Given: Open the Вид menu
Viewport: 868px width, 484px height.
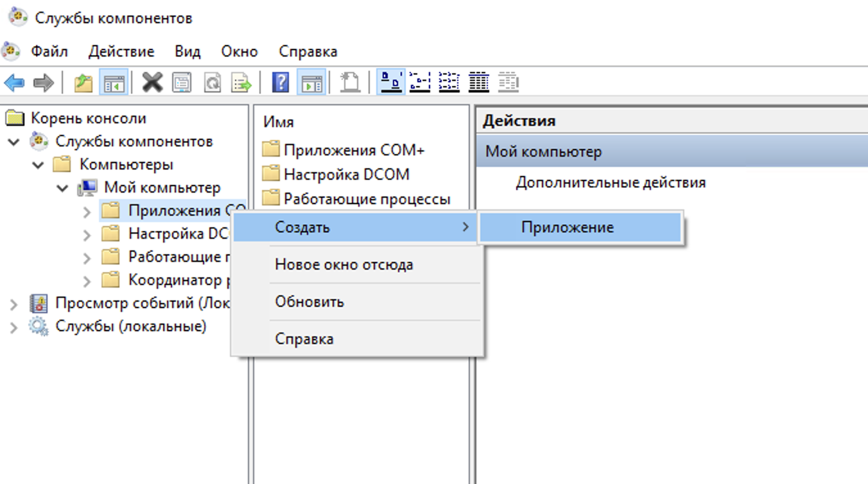Looking at the screenshot, I should pyautogui.click(x=187, y=51).
